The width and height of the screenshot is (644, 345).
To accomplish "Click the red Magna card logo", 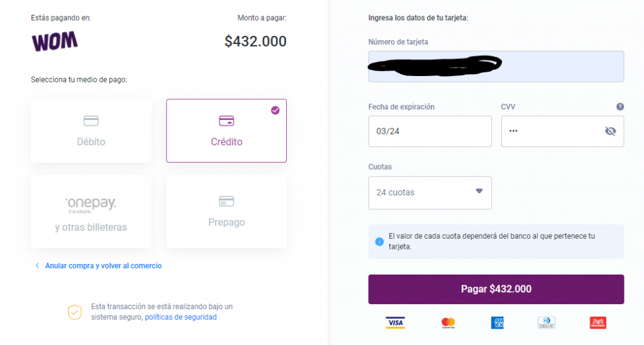I will tap(598, 323).
